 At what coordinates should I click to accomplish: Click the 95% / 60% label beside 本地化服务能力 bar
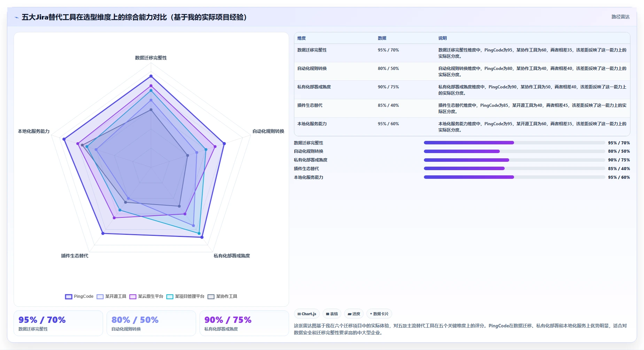tap(619, 177)
